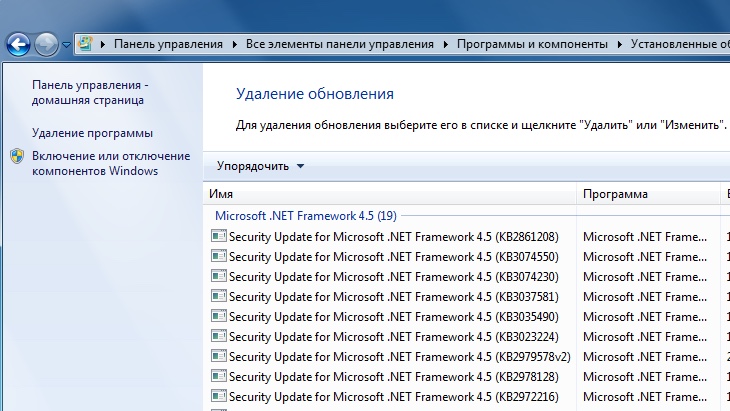
Task: Click the icon of update KB2861208
Action: pyautogui.click(x=219, y=237)
